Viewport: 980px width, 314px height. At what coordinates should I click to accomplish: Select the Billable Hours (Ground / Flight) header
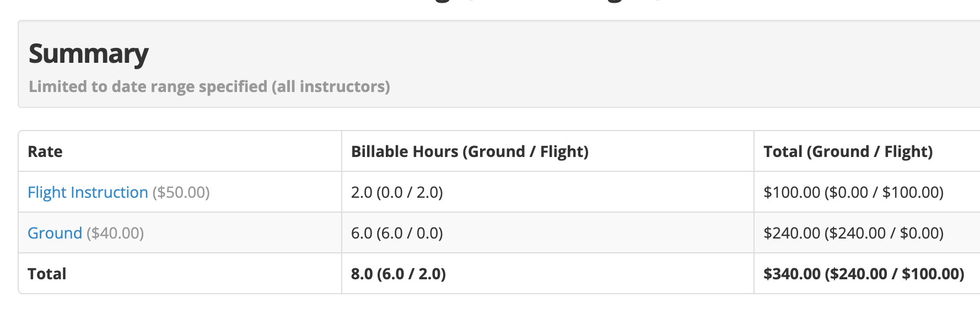pyautogui.click(x=470, y=151)
